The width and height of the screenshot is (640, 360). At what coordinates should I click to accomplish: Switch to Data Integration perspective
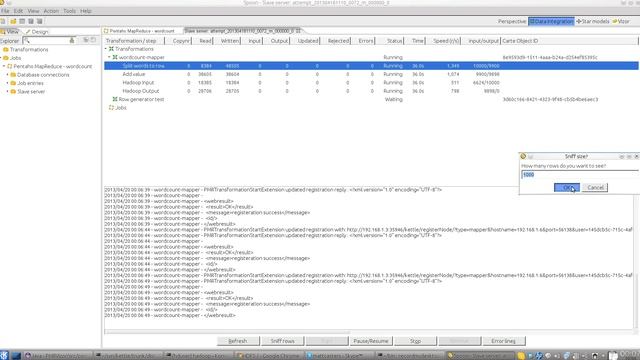click(x=551, y=21)
